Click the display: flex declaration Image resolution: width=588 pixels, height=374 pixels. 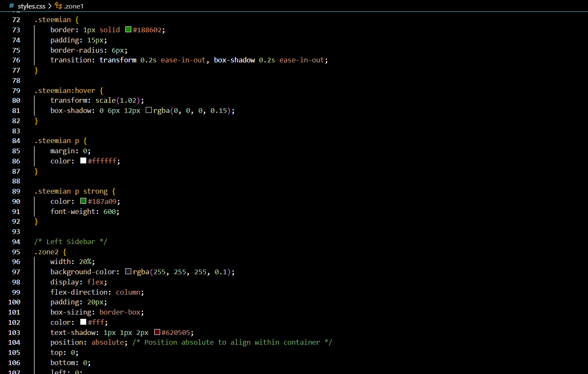point(79,282)
